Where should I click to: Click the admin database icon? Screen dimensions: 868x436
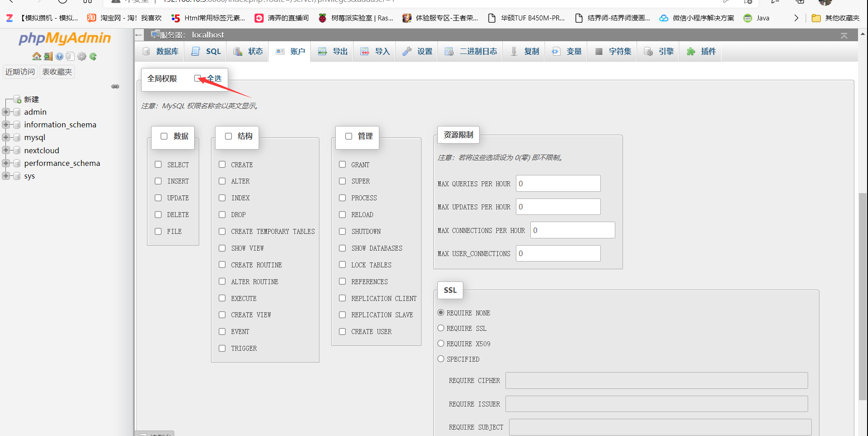tap(17, 112)
